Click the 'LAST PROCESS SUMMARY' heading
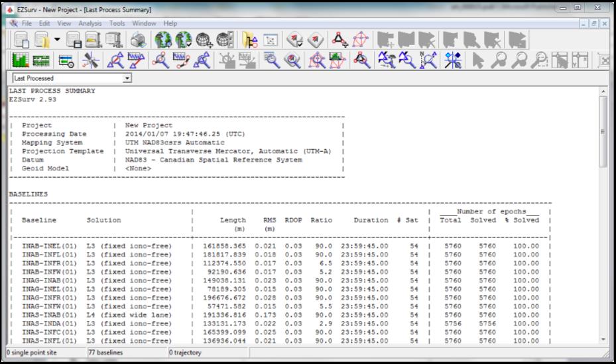The image size is (616, 364). pos(52,91)
